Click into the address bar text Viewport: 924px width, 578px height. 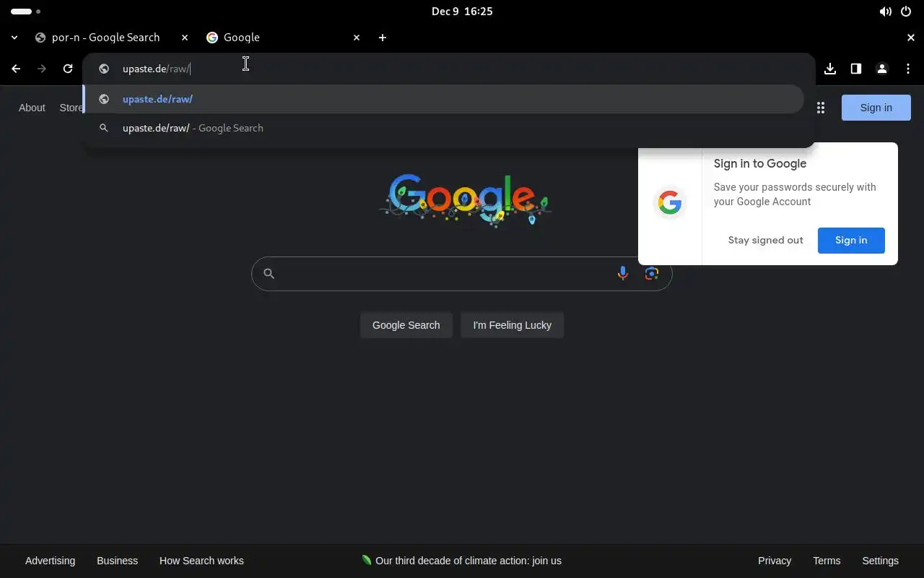(156, 69)
